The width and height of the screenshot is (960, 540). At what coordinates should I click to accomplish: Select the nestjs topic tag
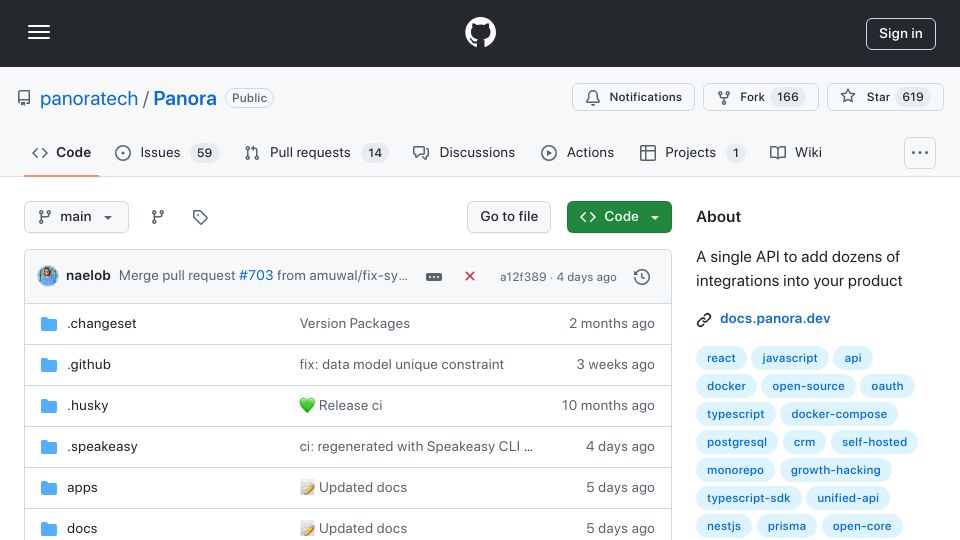point(724,527)
